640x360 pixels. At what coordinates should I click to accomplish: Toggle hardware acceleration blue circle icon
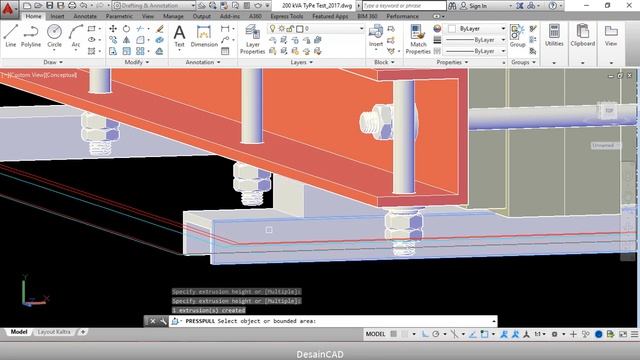click(x=598, y=334)
